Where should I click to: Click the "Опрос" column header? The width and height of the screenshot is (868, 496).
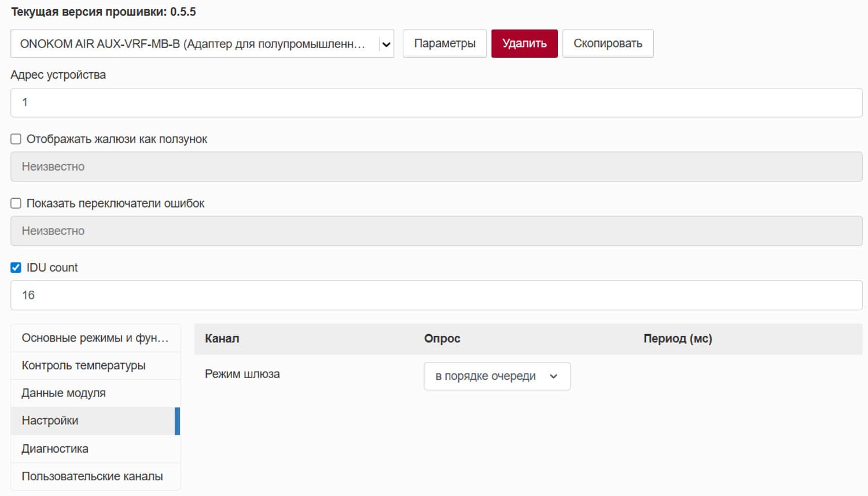442,339
